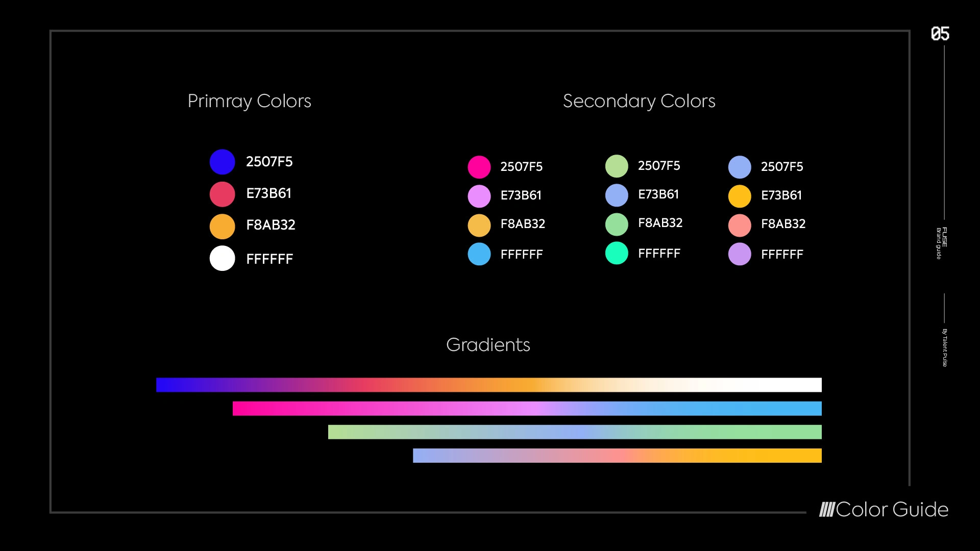Viewport: 980px width, 551px height.
Task: Choose the light violet-pink secondary swatch
Action: click(479, 196)
